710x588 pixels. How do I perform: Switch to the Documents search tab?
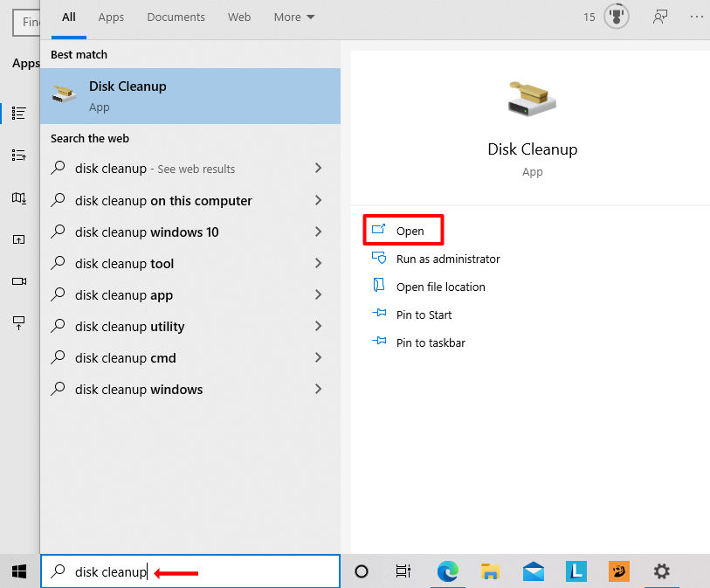tap(176, 17)
